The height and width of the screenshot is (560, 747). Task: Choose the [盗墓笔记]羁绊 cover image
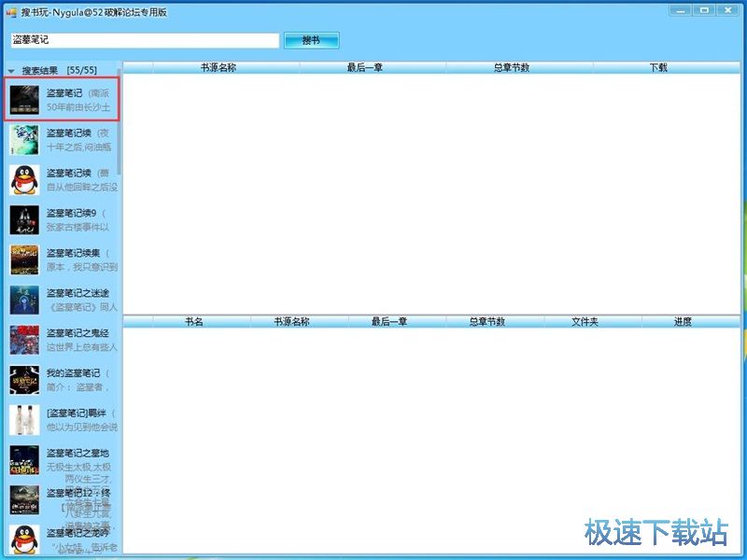pos(24,420)
